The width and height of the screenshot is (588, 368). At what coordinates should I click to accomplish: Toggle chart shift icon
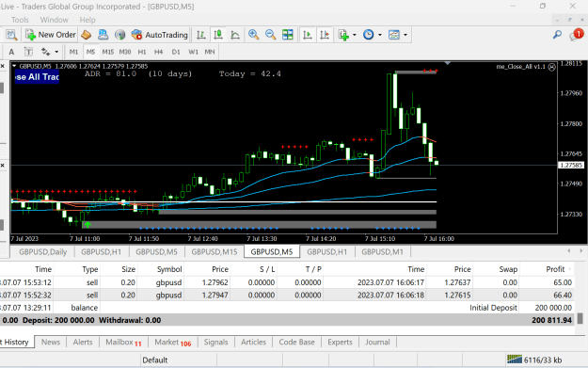(325, 35)
